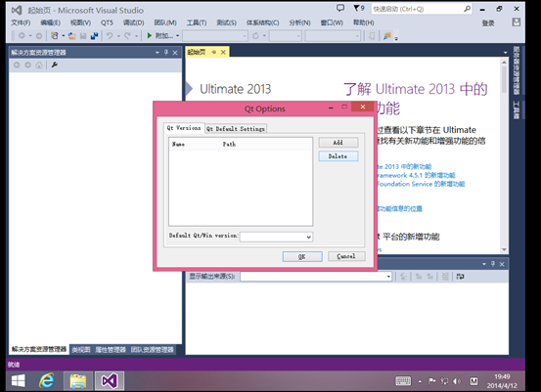Open the Foundation Service 的新增功能 link

pyautogui.click(x=421, y=184)
